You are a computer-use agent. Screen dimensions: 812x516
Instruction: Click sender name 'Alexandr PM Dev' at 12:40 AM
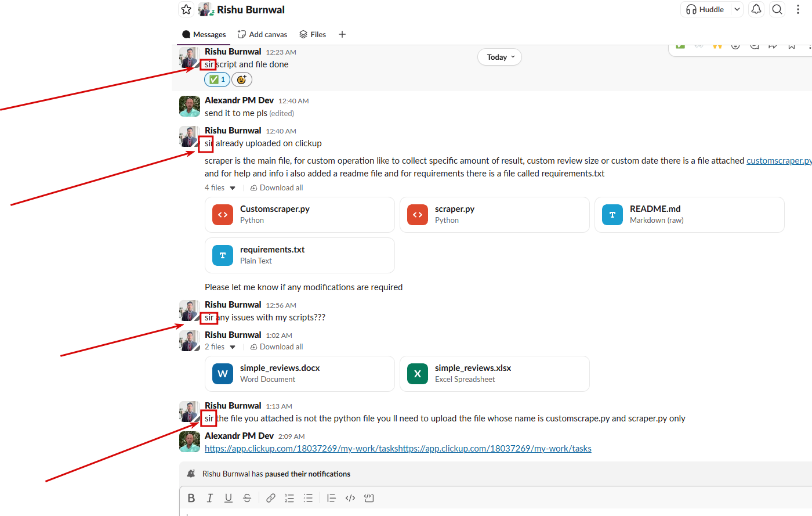pyautogui.click(x=239, y=100)
